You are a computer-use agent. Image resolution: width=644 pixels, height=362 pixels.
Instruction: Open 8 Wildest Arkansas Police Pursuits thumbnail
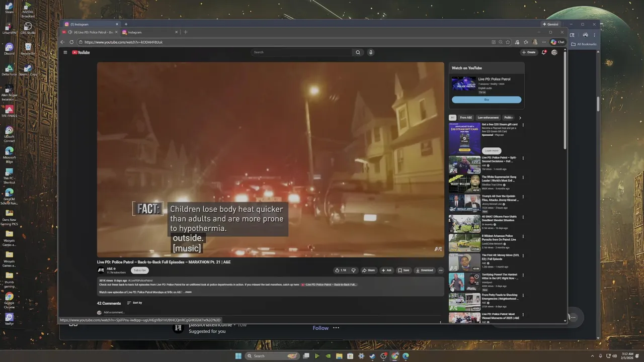tap(464, 243)
